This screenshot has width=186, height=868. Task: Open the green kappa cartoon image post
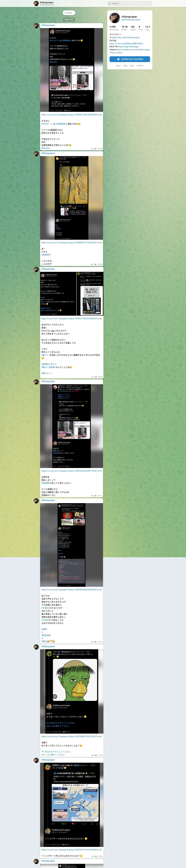click(72, 692)
